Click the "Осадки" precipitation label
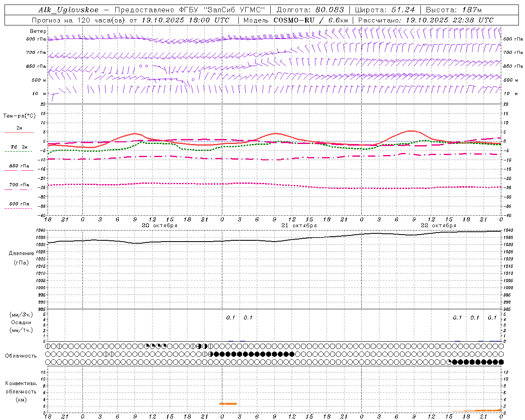525x420 pixels. (x=21, y=322)
